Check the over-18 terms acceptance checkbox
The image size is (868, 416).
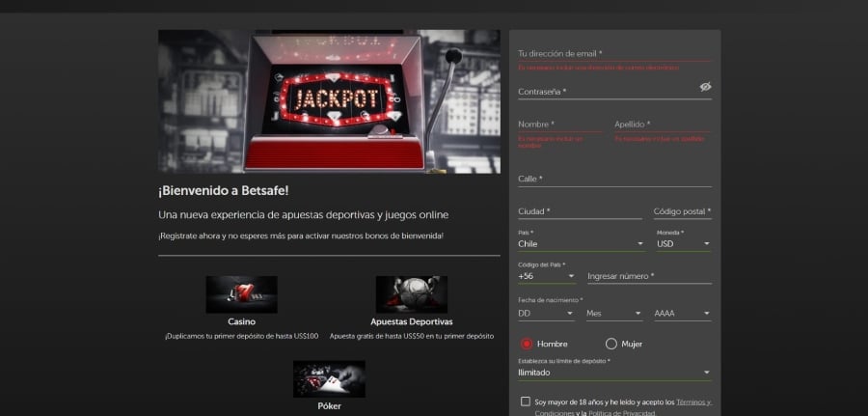(x=526, y=402)
